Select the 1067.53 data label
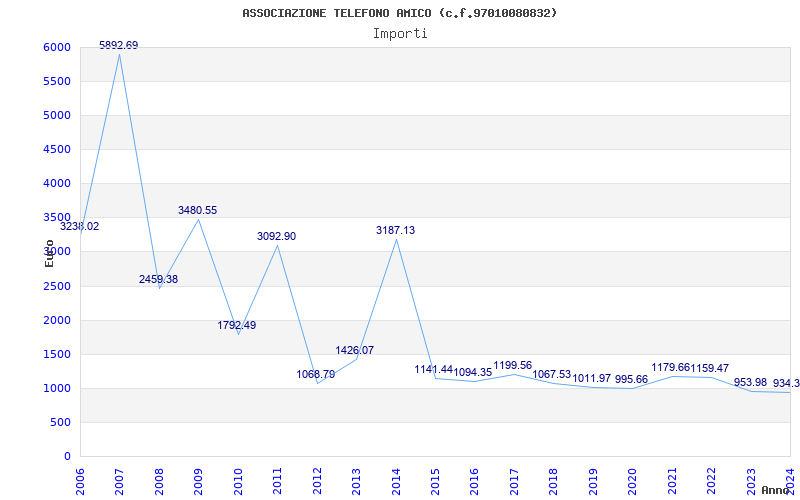 [552, 375]
